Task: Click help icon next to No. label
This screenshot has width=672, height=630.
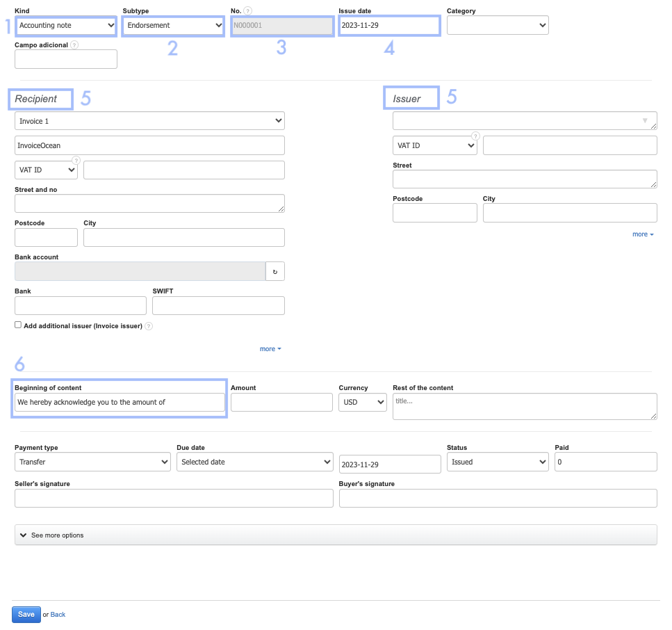Action: [248, 11]
